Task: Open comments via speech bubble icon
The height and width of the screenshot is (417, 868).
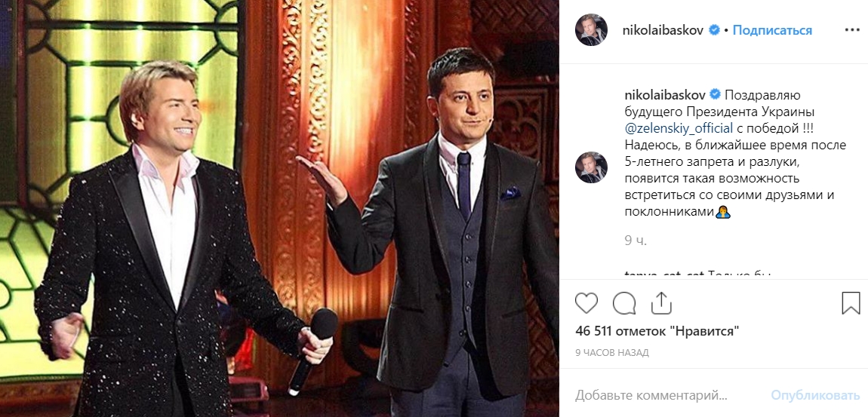Action: (624, 303)
